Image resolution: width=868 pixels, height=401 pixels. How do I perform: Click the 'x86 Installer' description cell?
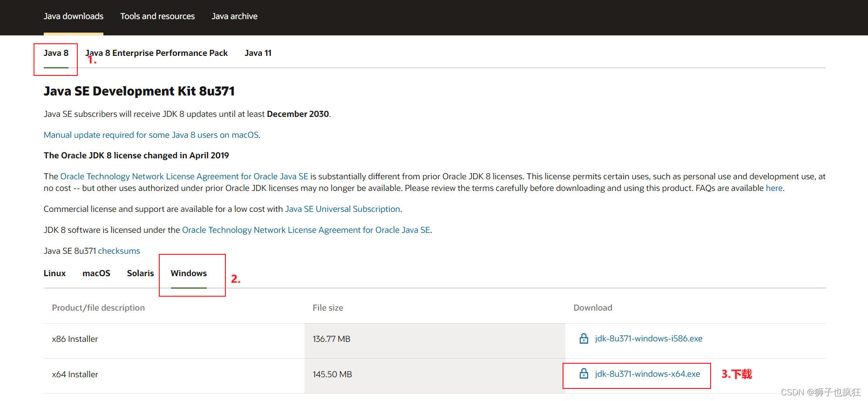tap(174, 341)
